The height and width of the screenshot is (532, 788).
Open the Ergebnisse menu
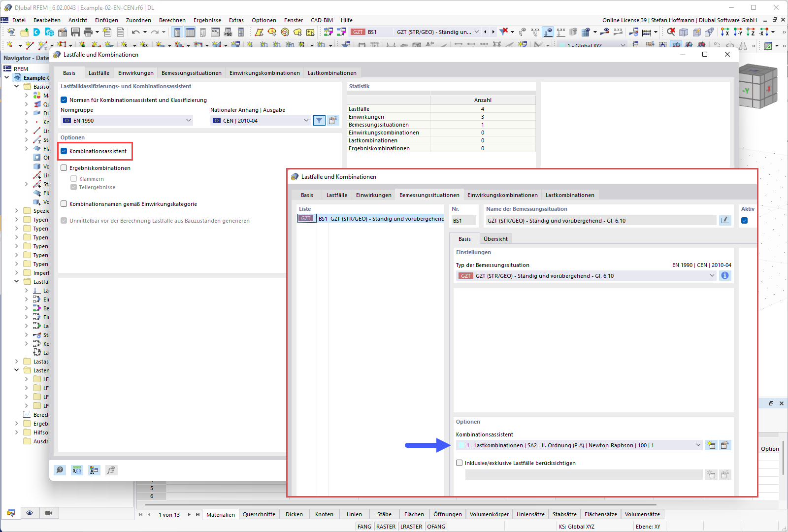pos(207,20)
